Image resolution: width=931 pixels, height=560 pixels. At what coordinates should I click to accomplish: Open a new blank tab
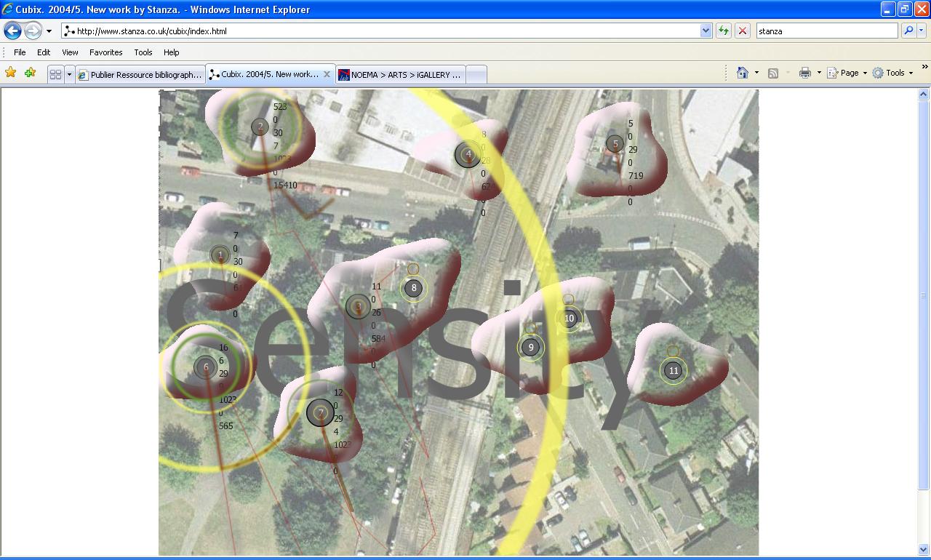pyautogui.click(x=476, y=74)
